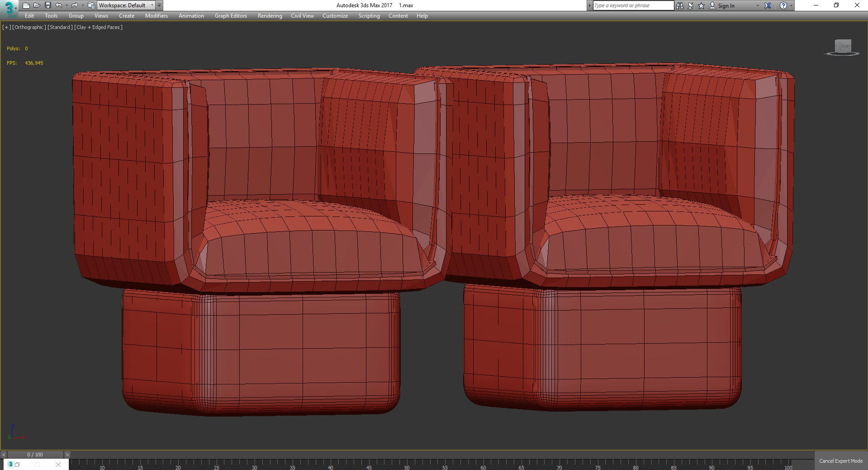
Task: Open the 3ds Max application menu logo
Action: [9, 9]
